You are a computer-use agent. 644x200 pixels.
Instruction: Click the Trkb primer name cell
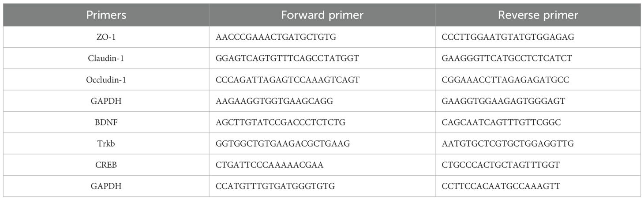[x=106, y=143]
